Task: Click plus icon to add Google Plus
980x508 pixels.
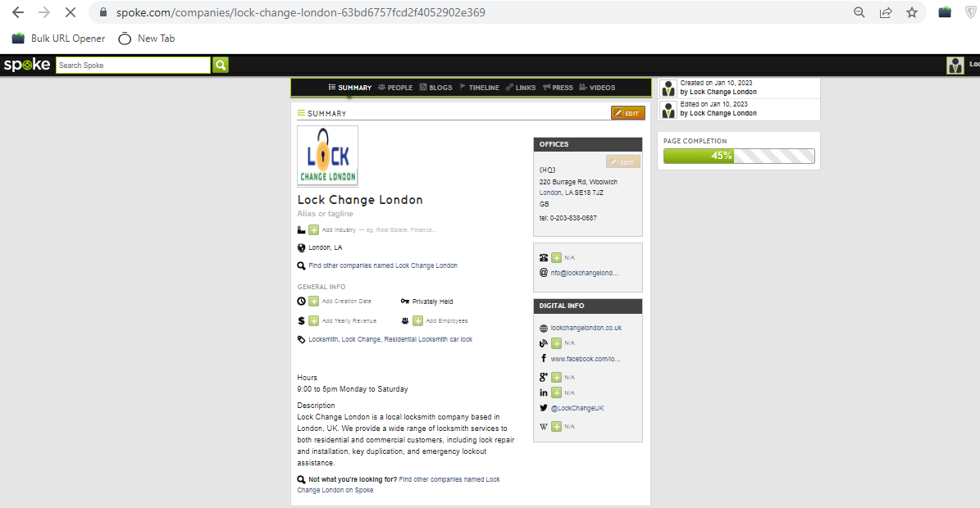Action: pos(556,378)
